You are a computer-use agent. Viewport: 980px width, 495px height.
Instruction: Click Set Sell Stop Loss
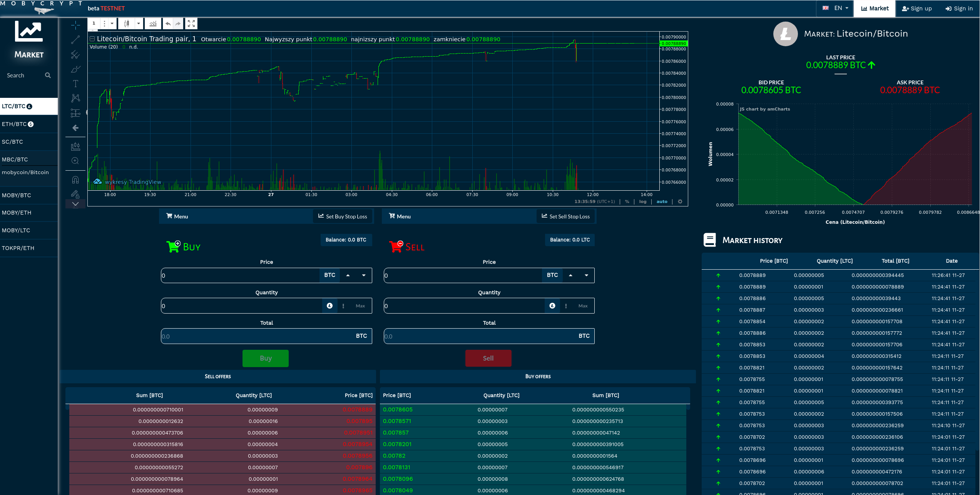click(566, 216)
